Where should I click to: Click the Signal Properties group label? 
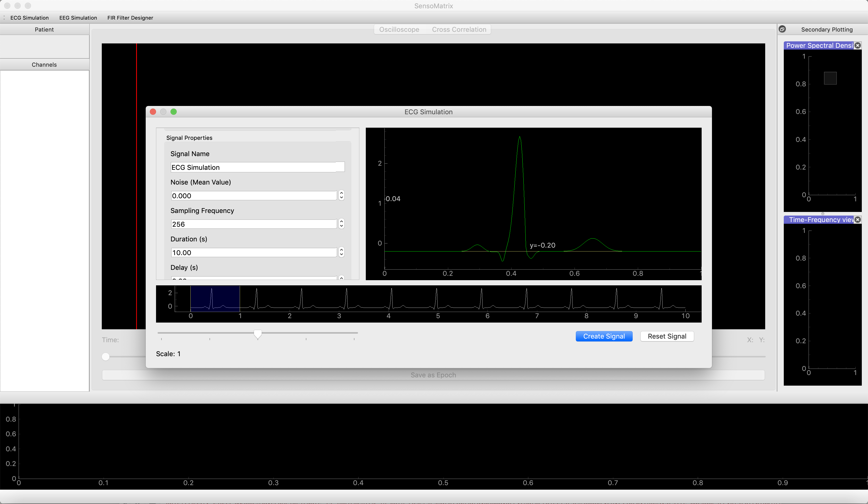pos(189,138)
